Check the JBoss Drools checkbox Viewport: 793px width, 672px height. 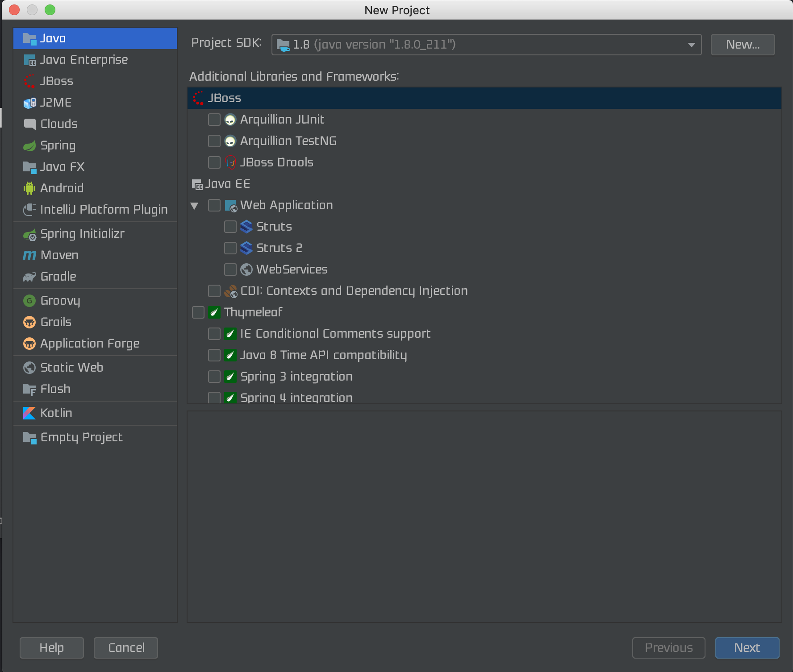click(x=214, y=162)
